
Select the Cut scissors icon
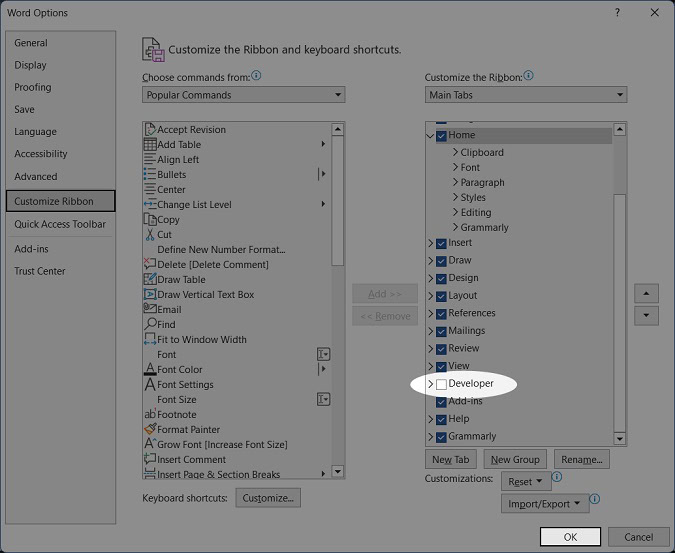pyautogui.click(x=150, y=235)
